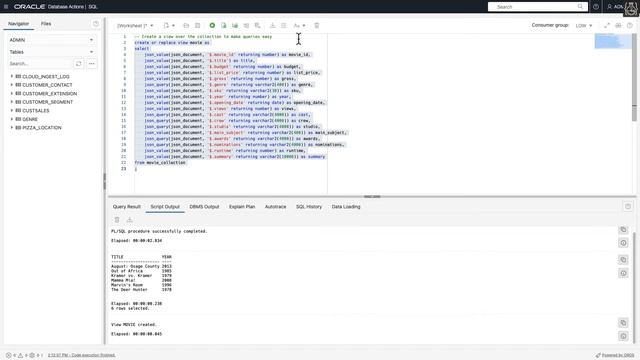Open the font size Aa dropdown
This screenshot has width=640, height=360.
click(300, 25)
